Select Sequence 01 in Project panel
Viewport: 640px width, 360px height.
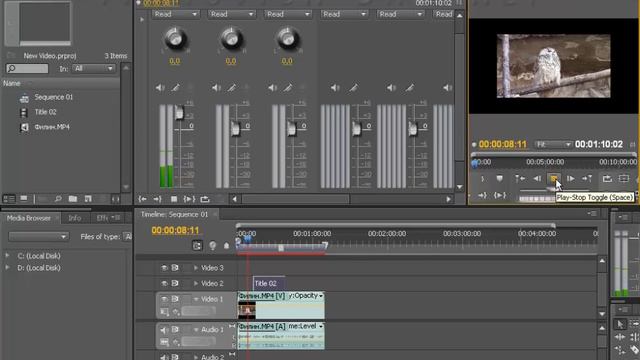53,97
